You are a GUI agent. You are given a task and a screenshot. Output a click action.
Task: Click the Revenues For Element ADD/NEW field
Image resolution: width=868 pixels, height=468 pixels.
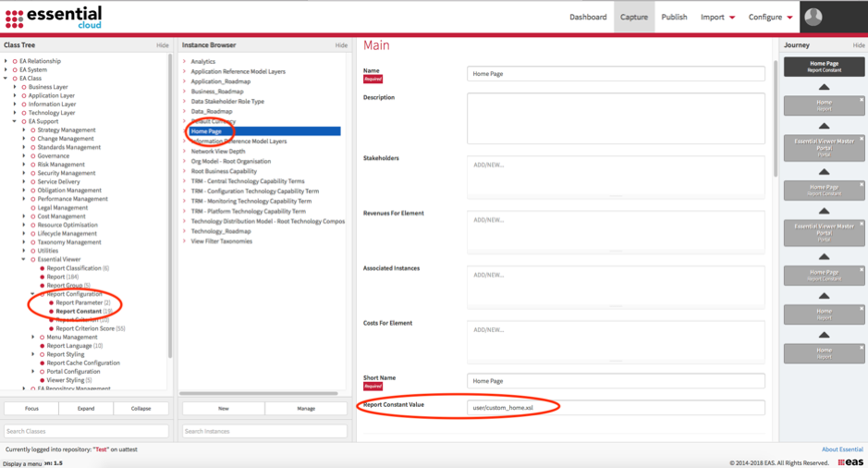[x=616, y=233]
